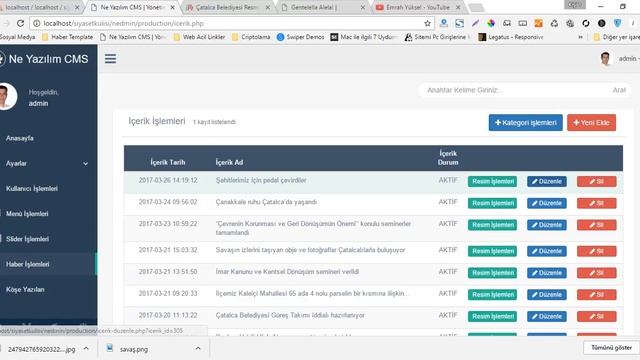Open the Legatus - Responsive bookmark

click(511, 37)
